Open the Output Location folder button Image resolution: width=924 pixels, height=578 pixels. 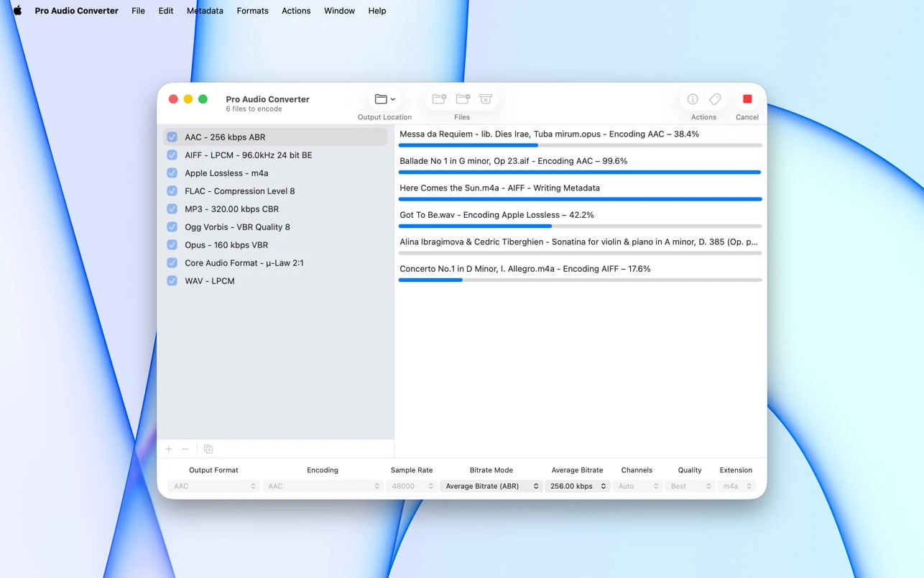click(x=385, y=99)
